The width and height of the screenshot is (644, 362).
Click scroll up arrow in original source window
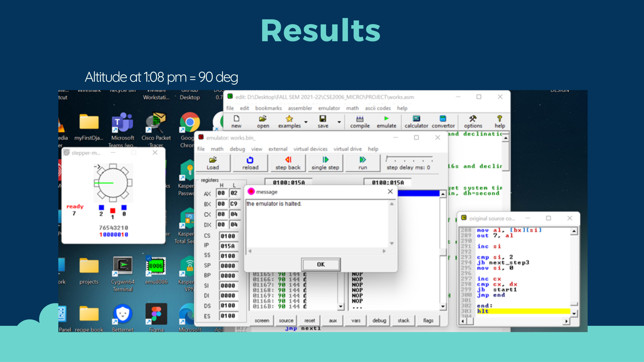[574, 231]
